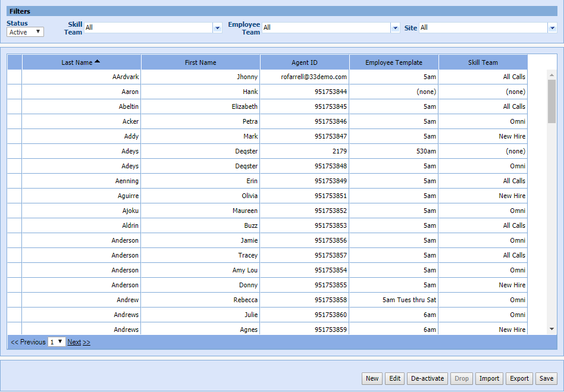Expand the Skill Team filter dropdown
The height and width of the screenshot is (392, 564).
217,28
